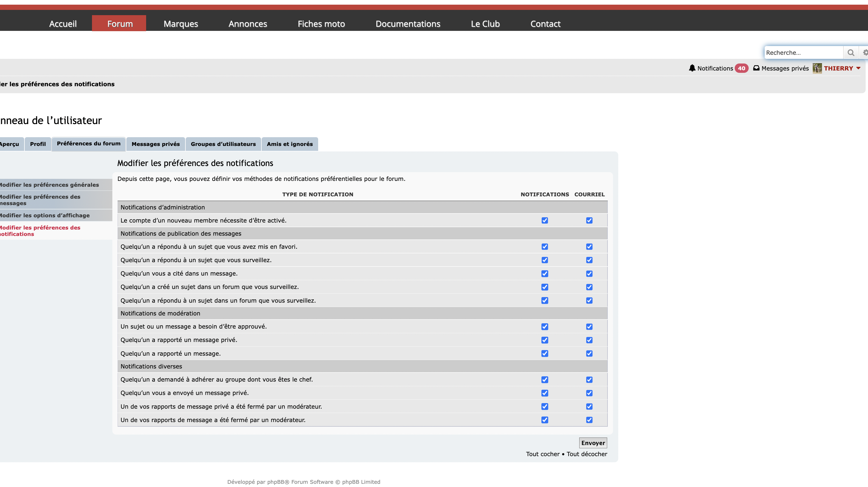
Task: Toggle Courriel for group join request
Action: [589, 380]
